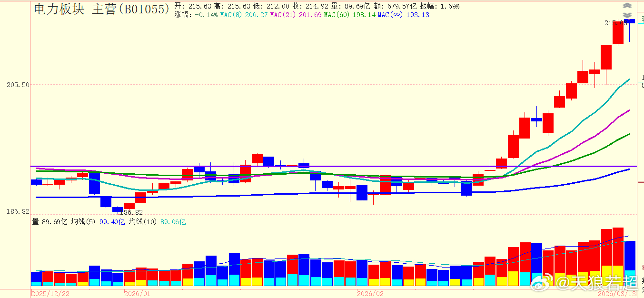644x298 pixels.
Task: Click the double up chevron icon
Action: (x=627, y=6)
